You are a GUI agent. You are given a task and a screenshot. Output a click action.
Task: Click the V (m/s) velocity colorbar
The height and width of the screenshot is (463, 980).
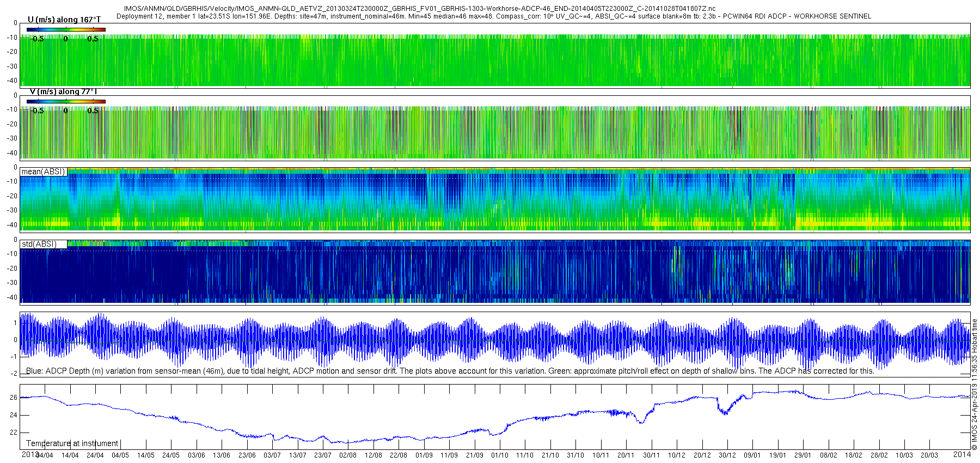pyautogui.click(x=66, y=101)
